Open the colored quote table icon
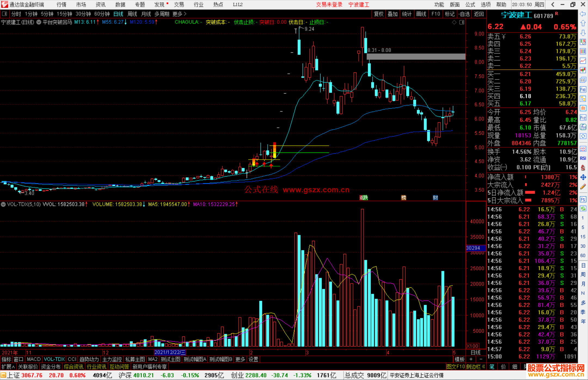 tap(583, 51)
